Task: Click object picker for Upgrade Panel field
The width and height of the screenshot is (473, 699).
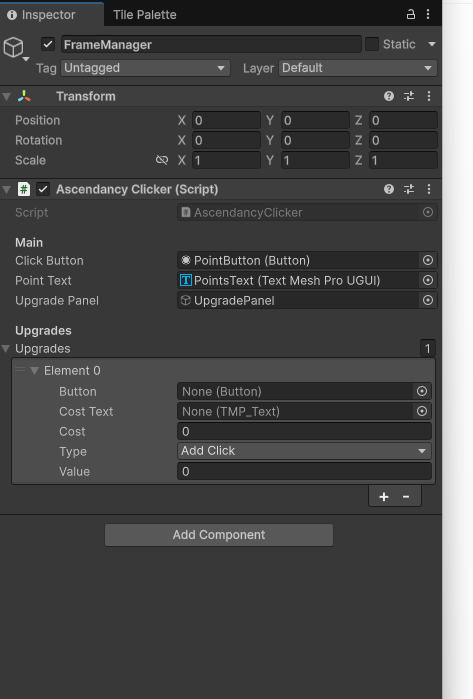Action: pyautogui.click(x=428, y=300)
